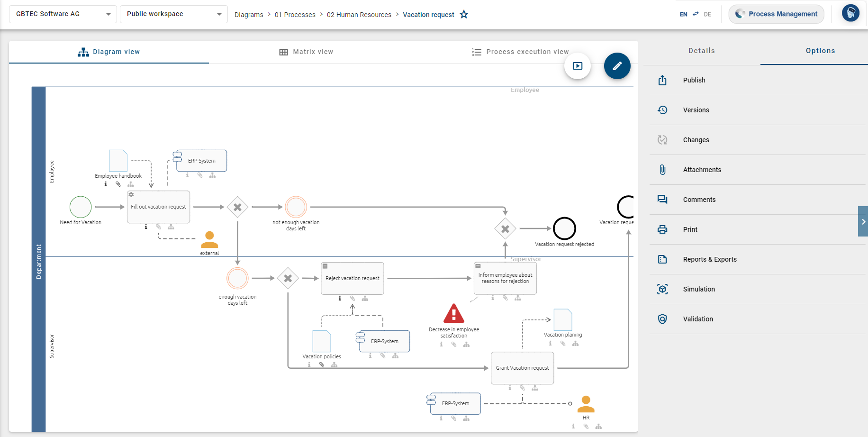This screenshot has width=868, height=437.
Task: Open the Process Management module switcher
Action: (x=776, y=14)
